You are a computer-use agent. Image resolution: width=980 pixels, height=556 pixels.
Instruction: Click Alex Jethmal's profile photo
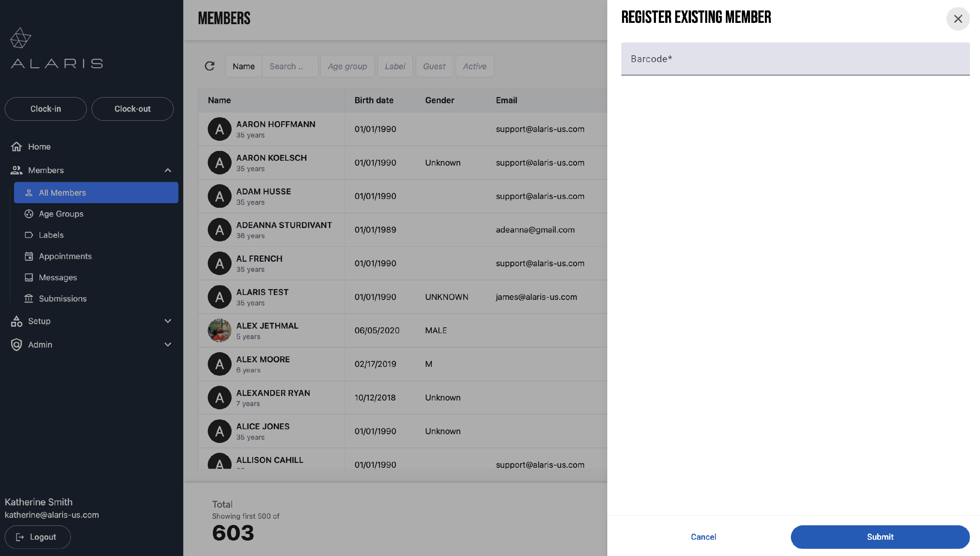[x=219, y=330]
